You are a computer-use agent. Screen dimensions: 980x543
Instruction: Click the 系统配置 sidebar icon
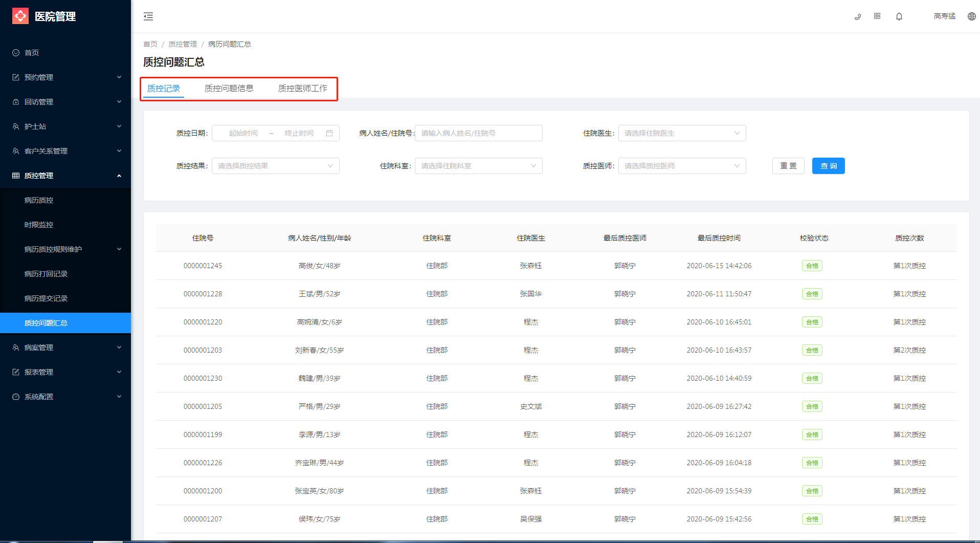(16, 397)
